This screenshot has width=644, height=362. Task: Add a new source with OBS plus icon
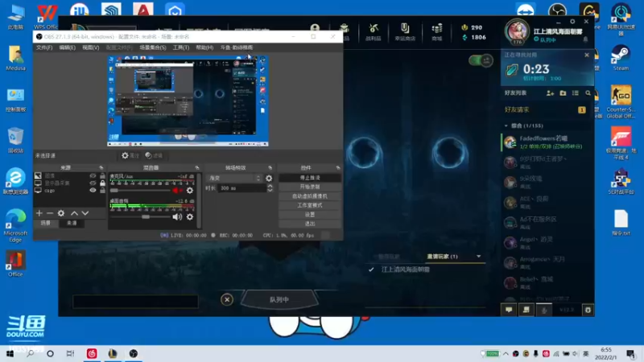[39, 213]
